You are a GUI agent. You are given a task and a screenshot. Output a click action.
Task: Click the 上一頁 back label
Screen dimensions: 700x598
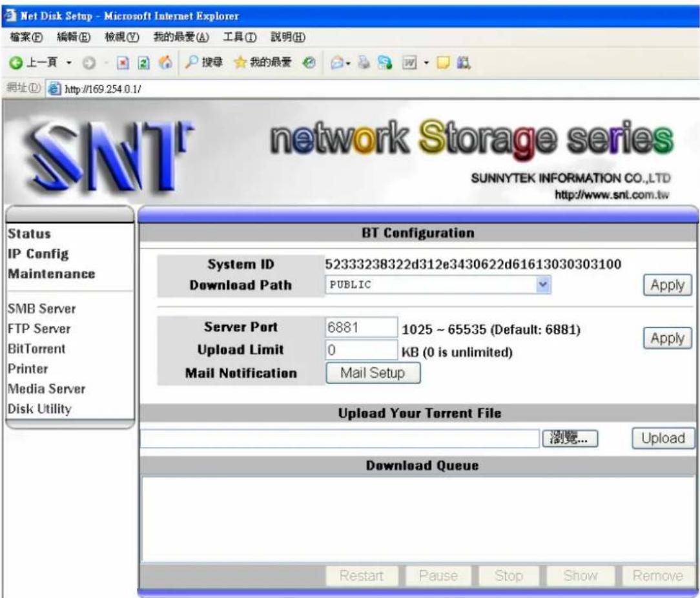(x=42, y=63)
